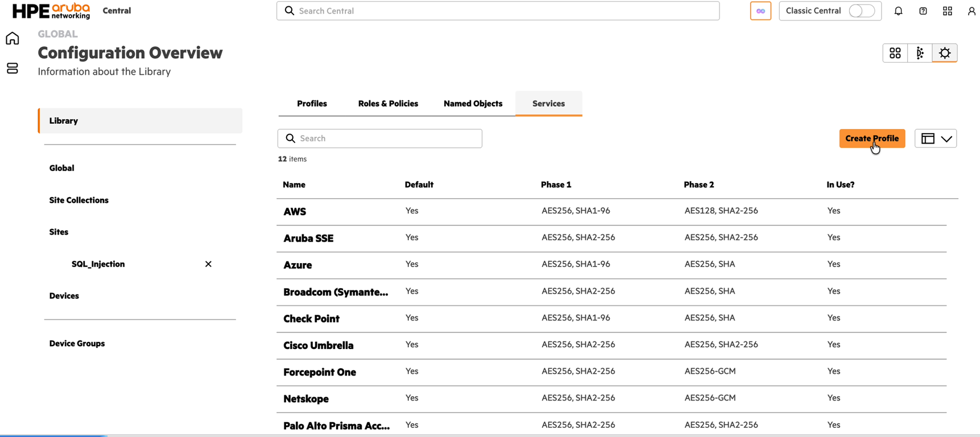Click the 12 items count text
This screenshot has height=437, width=980.
click(x=292, y=159)
